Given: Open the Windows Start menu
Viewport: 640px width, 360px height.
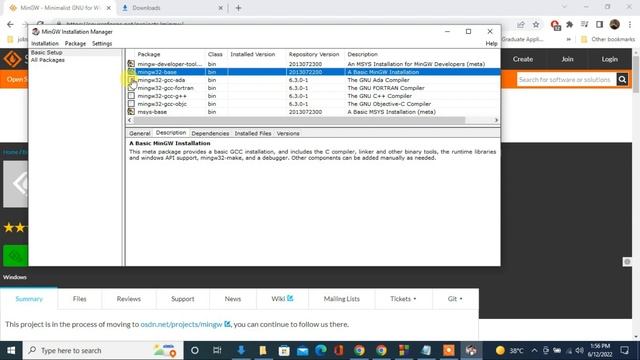Looking at the screenshot, I should pos(11,350).
